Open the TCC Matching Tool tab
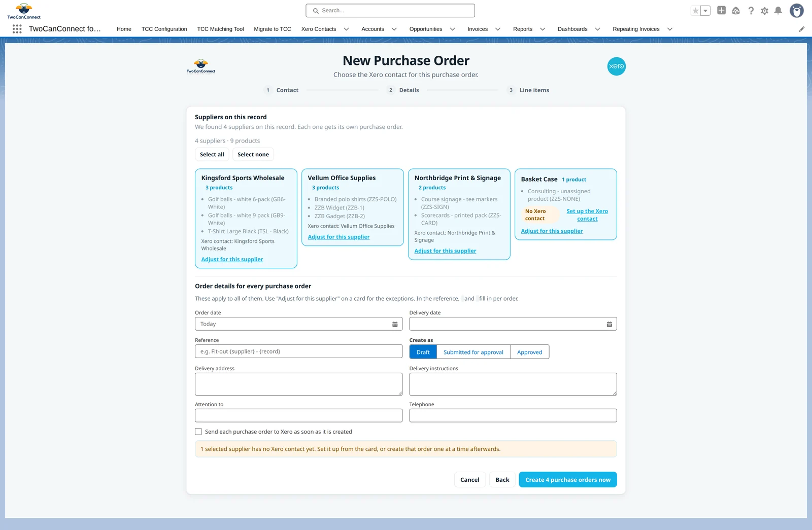The image size is (812, 530). pyautogui.click(x=220, y=29)
